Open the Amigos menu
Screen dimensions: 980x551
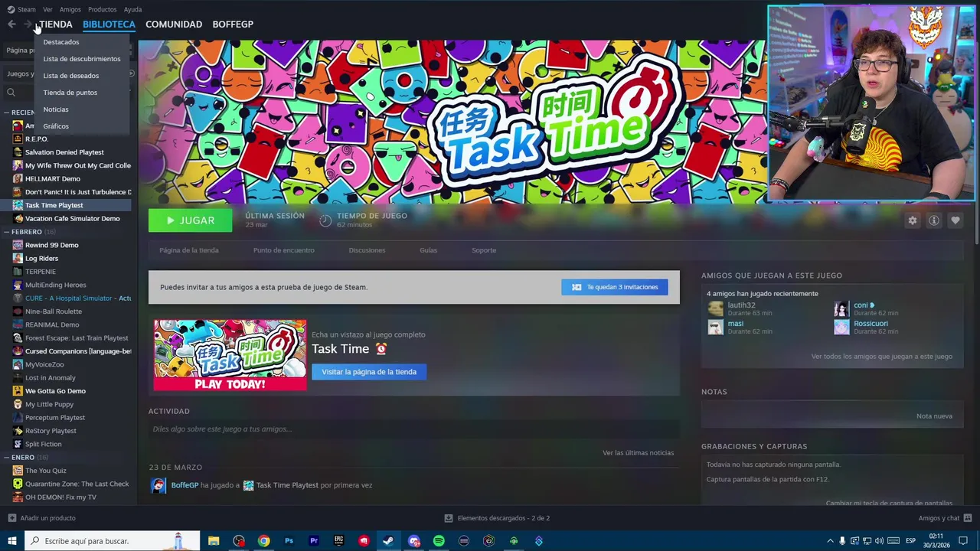(70, 9)
